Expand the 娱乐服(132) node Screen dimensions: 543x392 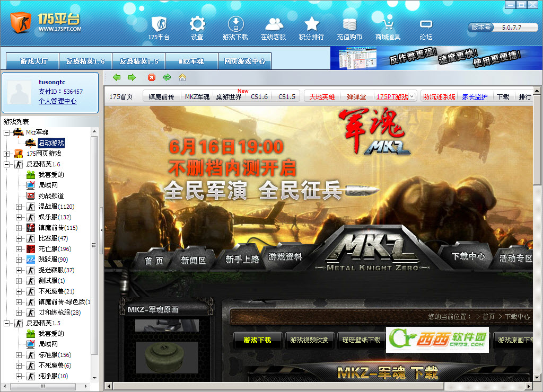[19, 217]
